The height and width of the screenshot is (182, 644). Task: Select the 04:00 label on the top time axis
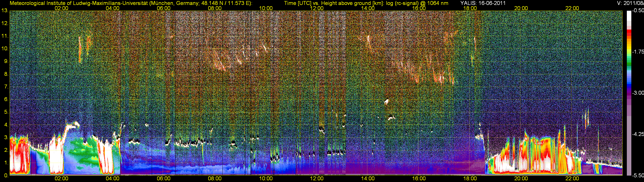tap(112, 8)
